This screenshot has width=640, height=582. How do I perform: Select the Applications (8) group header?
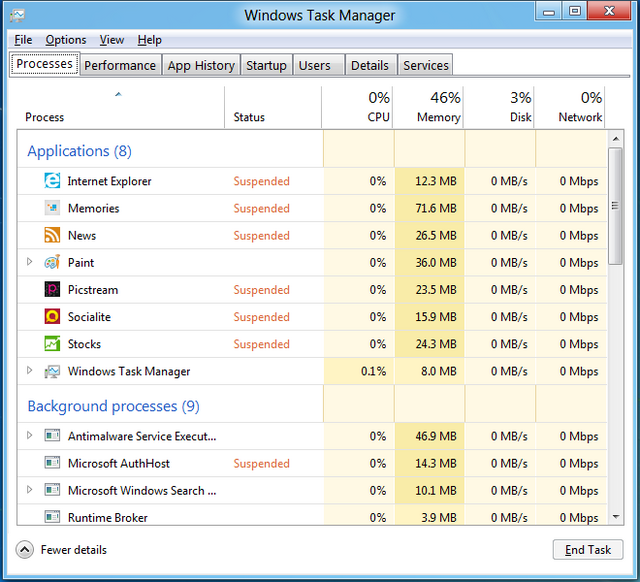point(80,151)
